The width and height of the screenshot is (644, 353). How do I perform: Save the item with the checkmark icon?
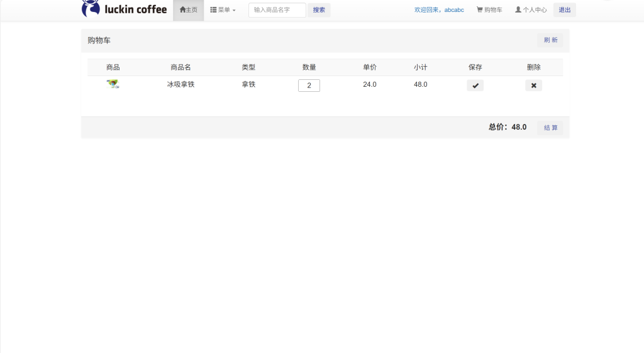475,86
